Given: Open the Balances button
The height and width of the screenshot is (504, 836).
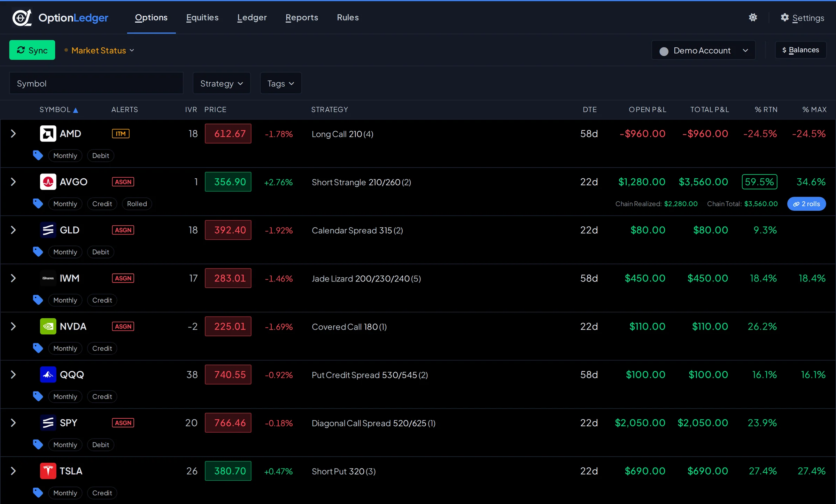Looking at the screenshot, I should point(800,50).
